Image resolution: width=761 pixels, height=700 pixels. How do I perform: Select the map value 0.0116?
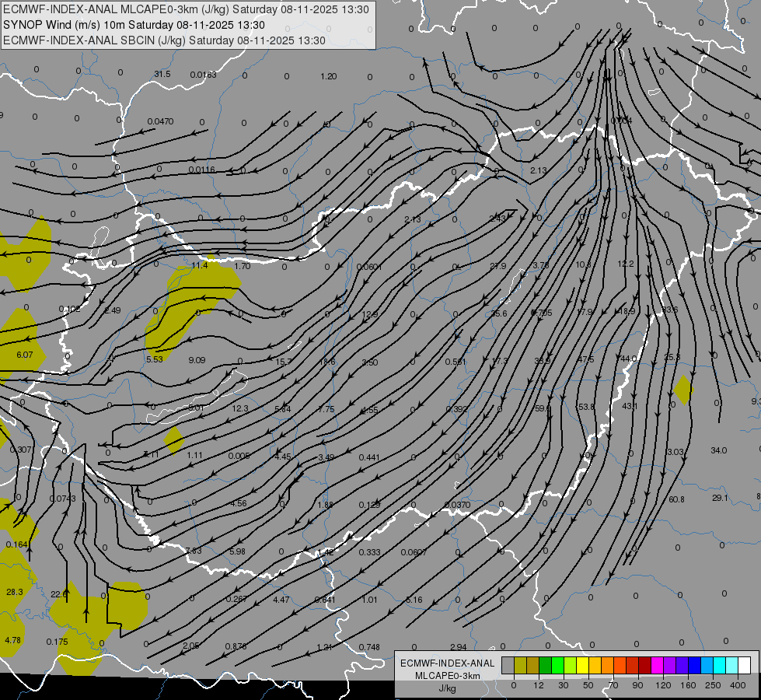coord(202,170)
